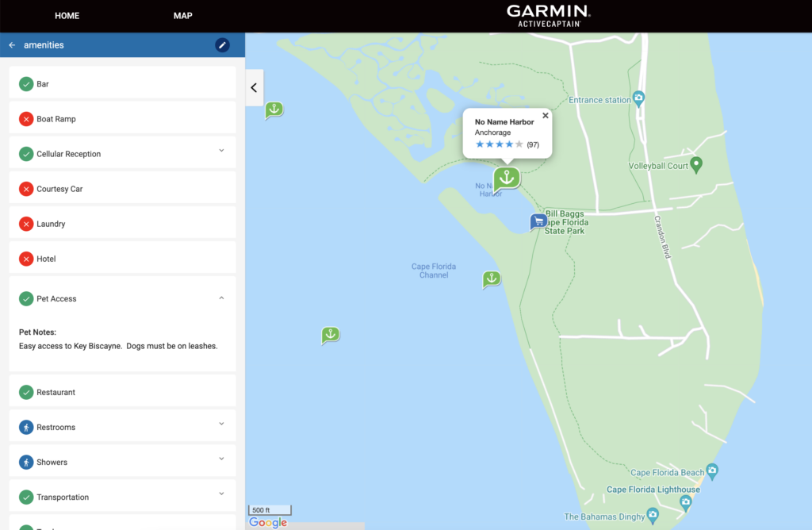Close the No Name Harbor popup
Image resolution: width=812 pixels, height=530 pixels.
click(x=545, y=116)
